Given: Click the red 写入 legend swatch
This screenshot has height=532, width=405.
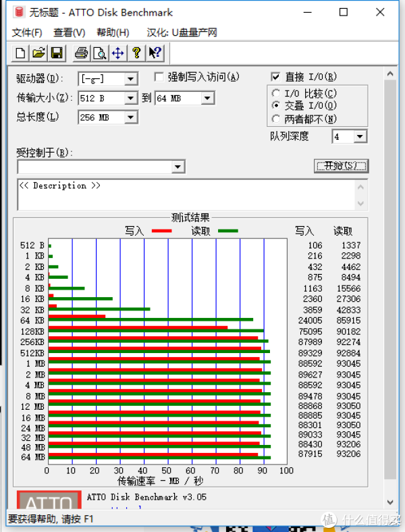Looking at the screenshot, I should coord(162,231).
